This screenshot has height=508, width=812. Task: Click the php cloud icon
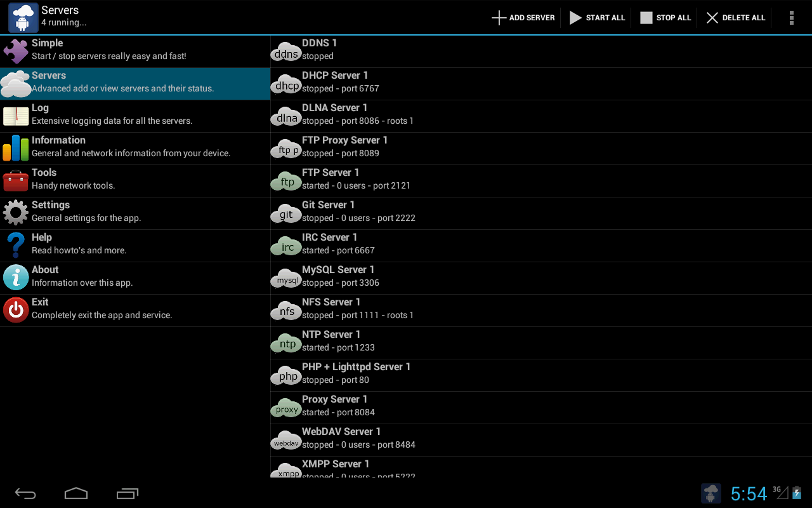[x=286, y=377]
